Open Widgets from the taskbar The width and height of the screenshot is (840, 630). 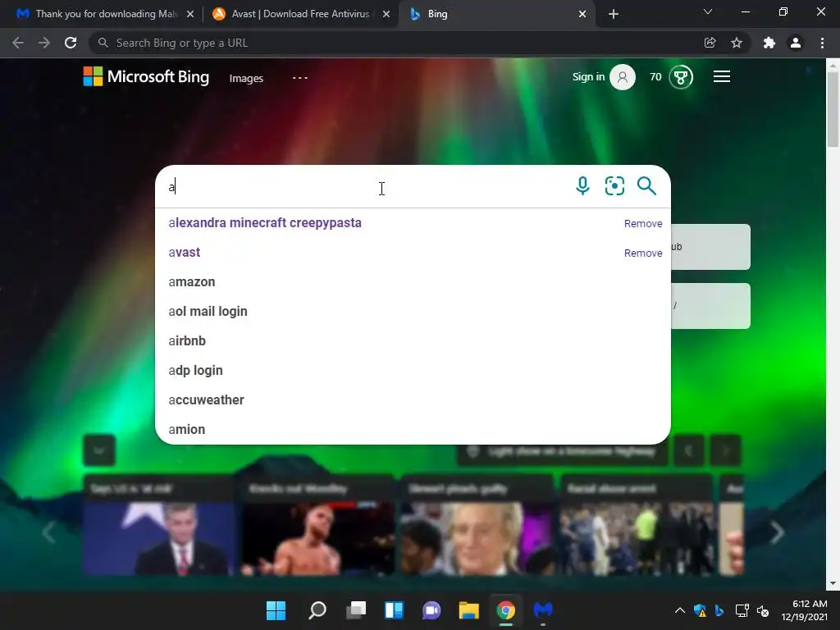[394, 610]
